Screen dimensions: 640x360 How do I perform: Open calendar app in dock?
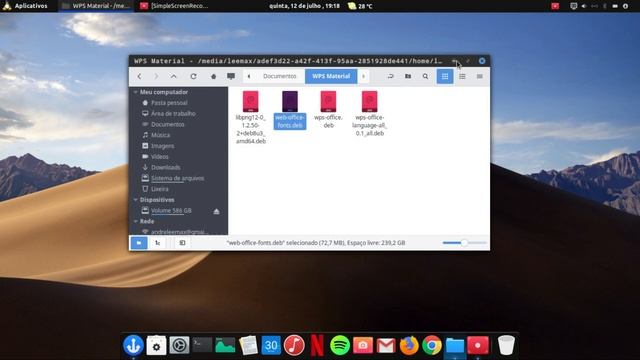pos(271,345)
